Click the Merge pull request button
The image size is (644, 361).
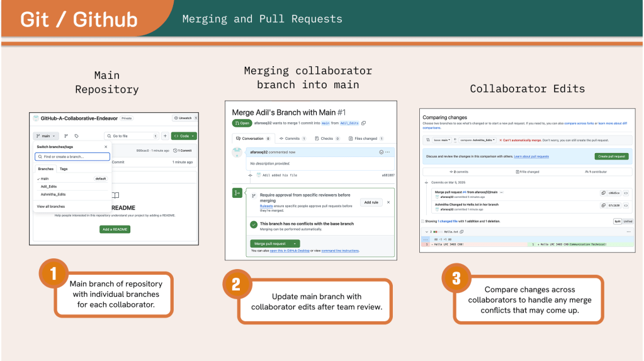coord(270,244)
